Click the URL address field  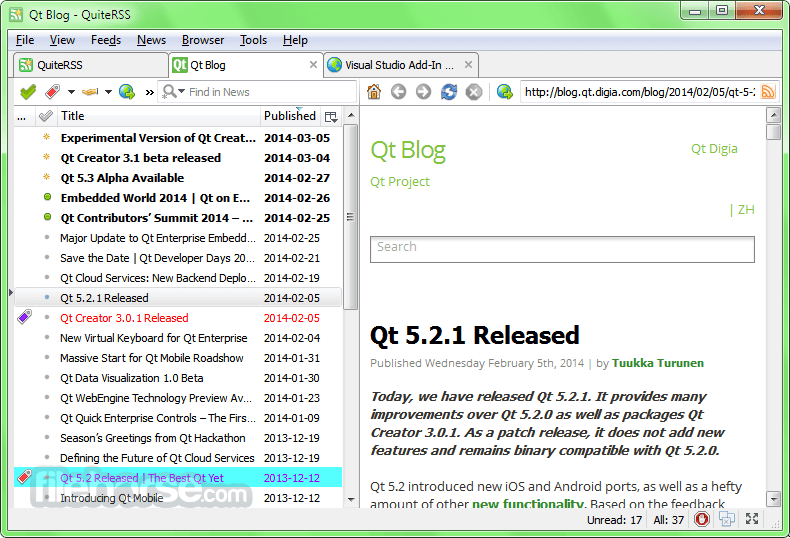click(x=639, y=92)
